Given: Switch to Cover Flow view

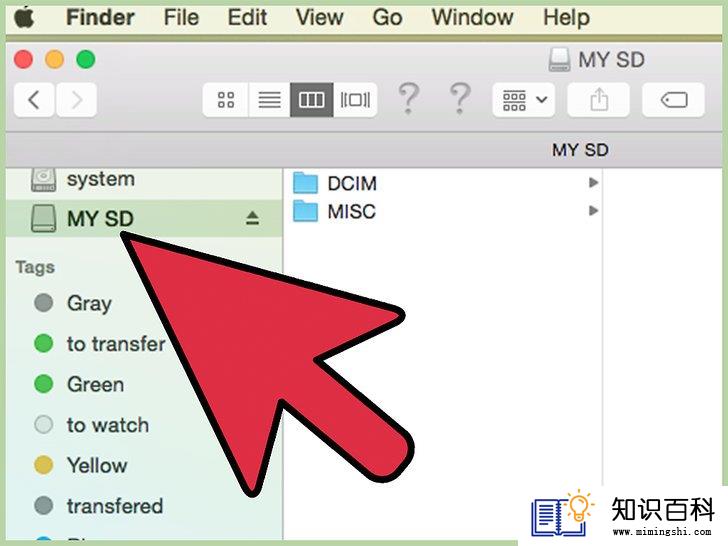Looking at the screenshot, I should click(x=355, y=99).
